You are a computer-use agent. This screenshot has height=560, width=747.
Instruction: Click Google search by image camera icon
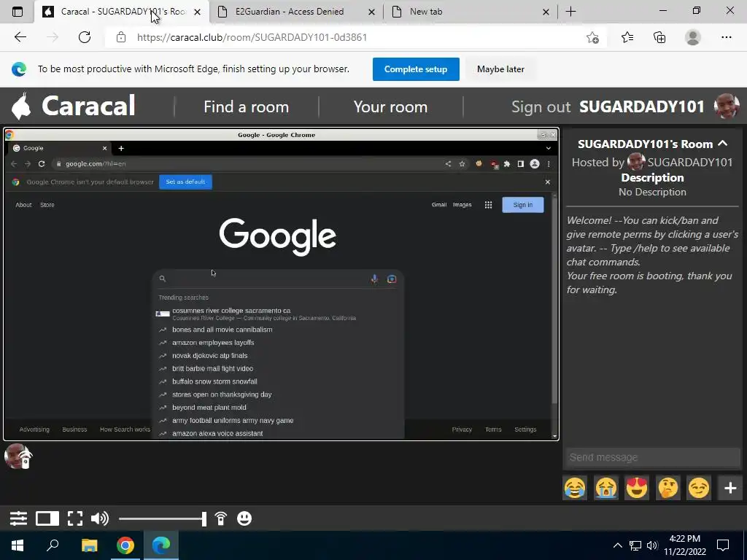tap(392, 279)
